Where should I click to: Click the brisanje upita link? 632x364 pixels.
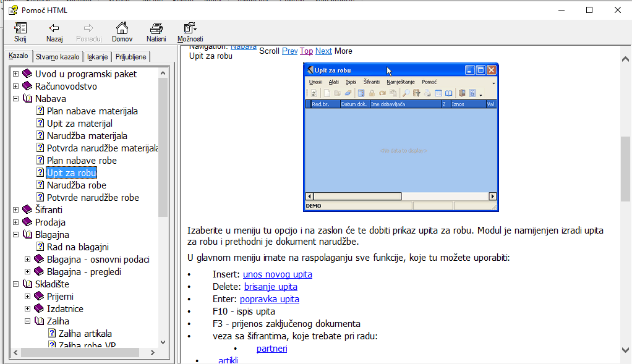(270, 287)
